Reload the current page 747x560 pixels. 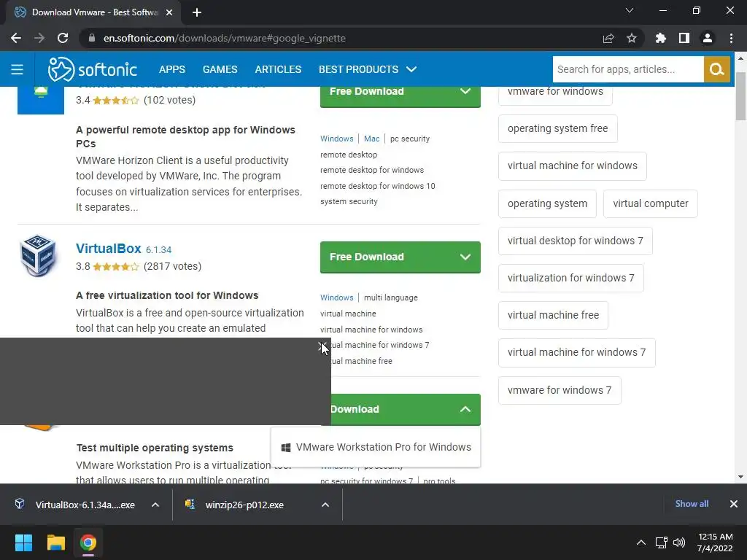(x=63, y=38)
